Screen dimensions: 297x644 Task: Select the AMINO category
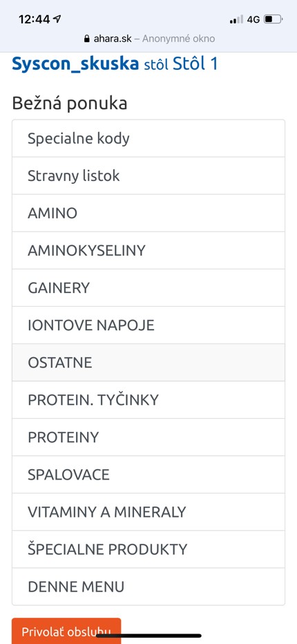click(x=148, y=213)
